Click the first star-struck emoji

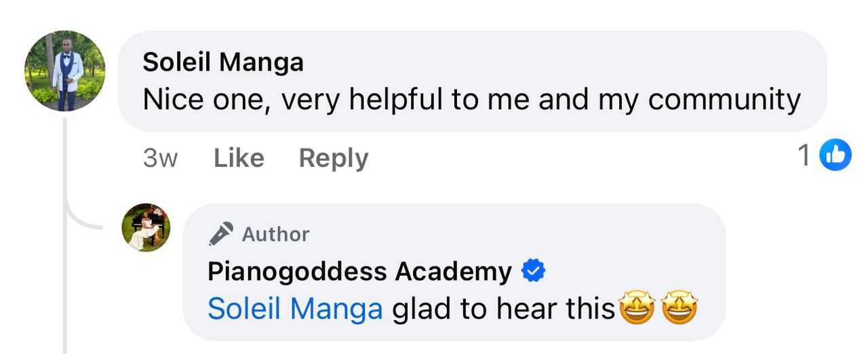(x=636, y=309)
